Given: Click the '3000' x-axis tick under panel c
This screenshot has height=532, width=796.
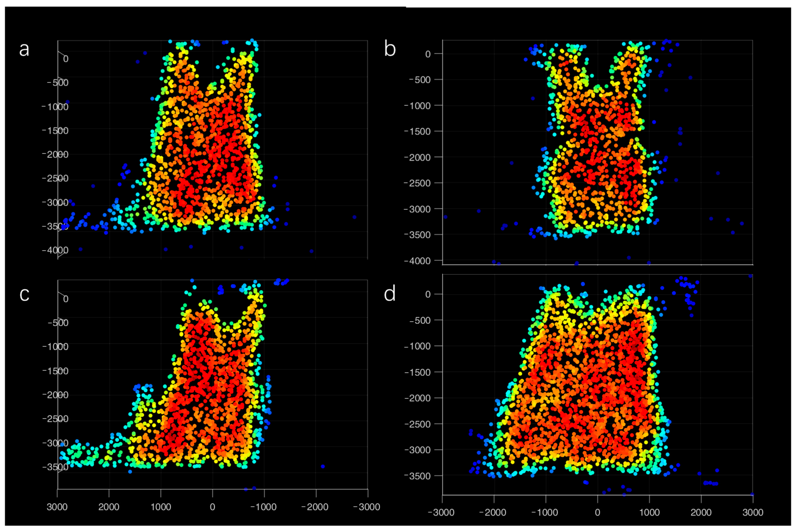Looking at the screenshot, I should point(57,507).
